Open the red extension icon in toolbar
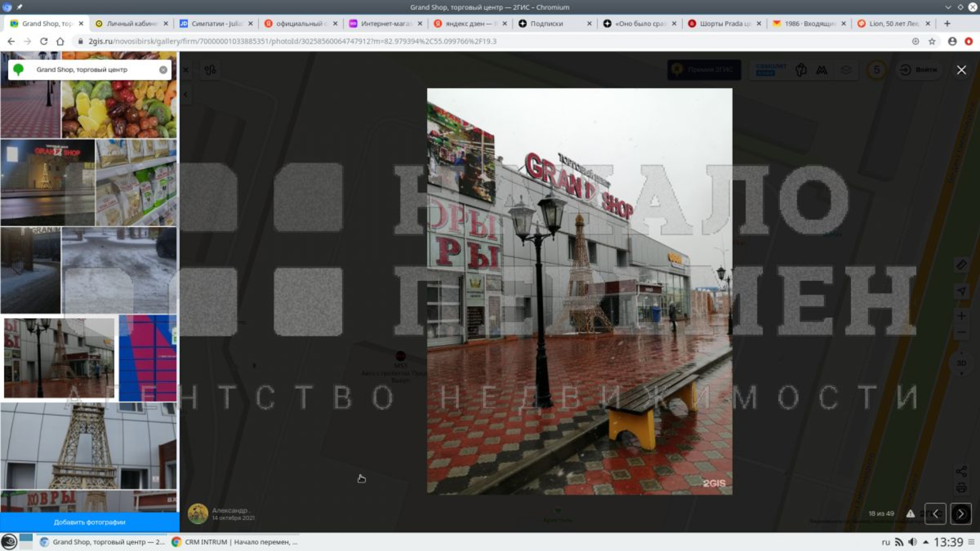 pos(969,42)
